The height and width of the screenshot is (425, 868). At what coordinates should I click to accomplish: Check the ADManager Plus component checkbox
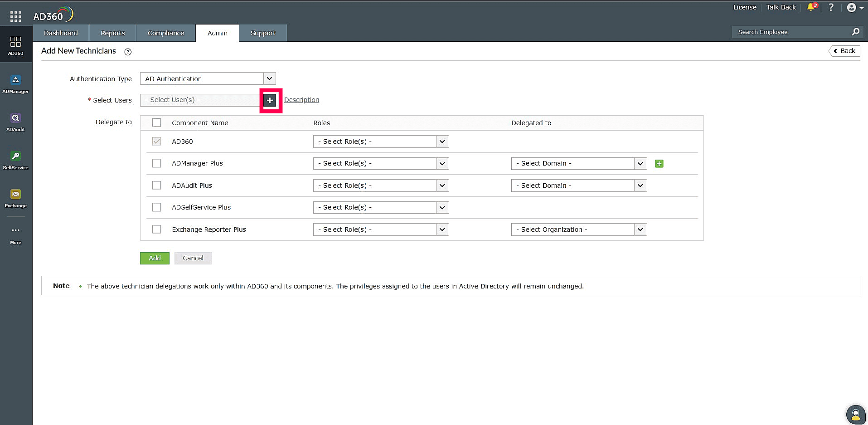point(156,163)
